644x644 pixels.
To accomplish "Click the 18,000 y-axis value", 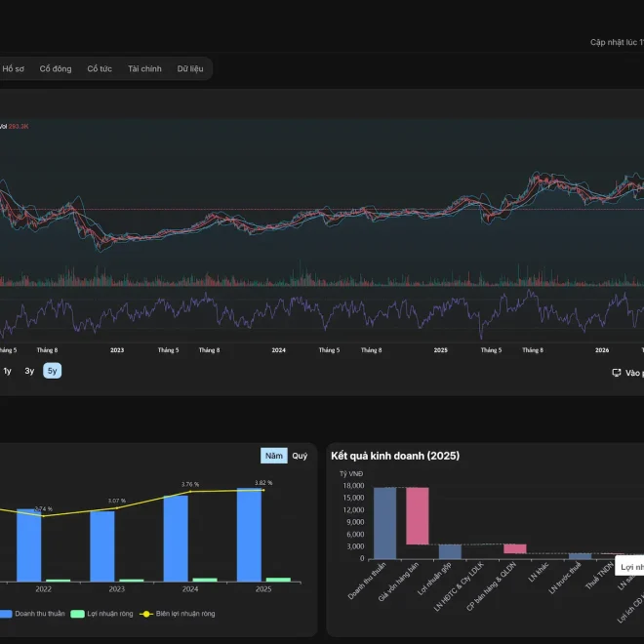I will point(353,486).
